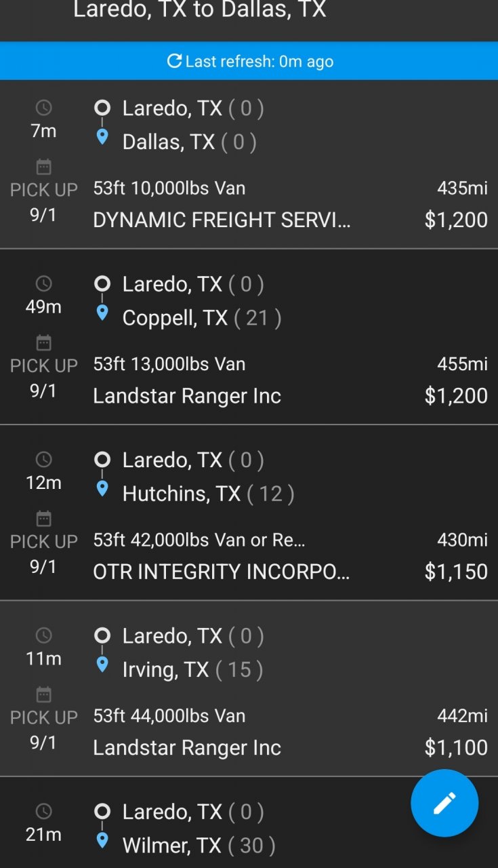The image size is (498, 868).
Task: Open OTR INTEGRITY INCORPO... load listing
Action: (222, 572)
